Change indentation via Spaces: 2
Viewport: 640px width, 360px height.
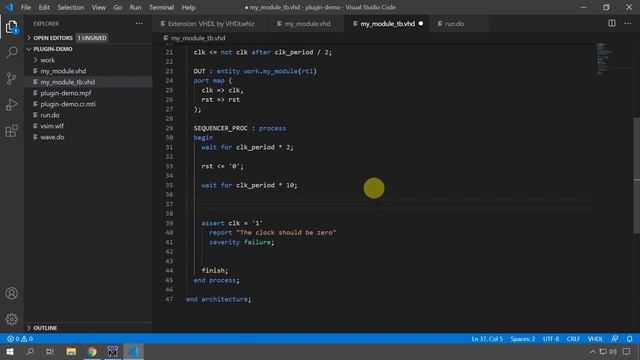point(522,339)
